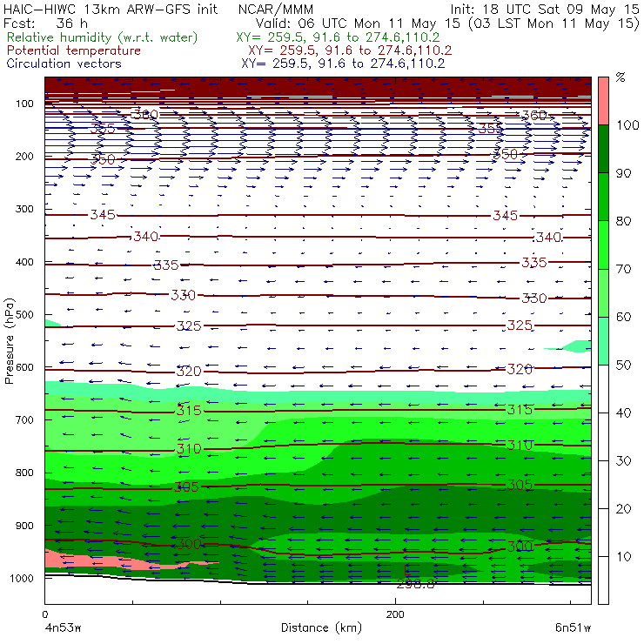Click the 'NCAR/MMM' header text
The height and width of the screenshot is (644, 644).
(276, 10)
